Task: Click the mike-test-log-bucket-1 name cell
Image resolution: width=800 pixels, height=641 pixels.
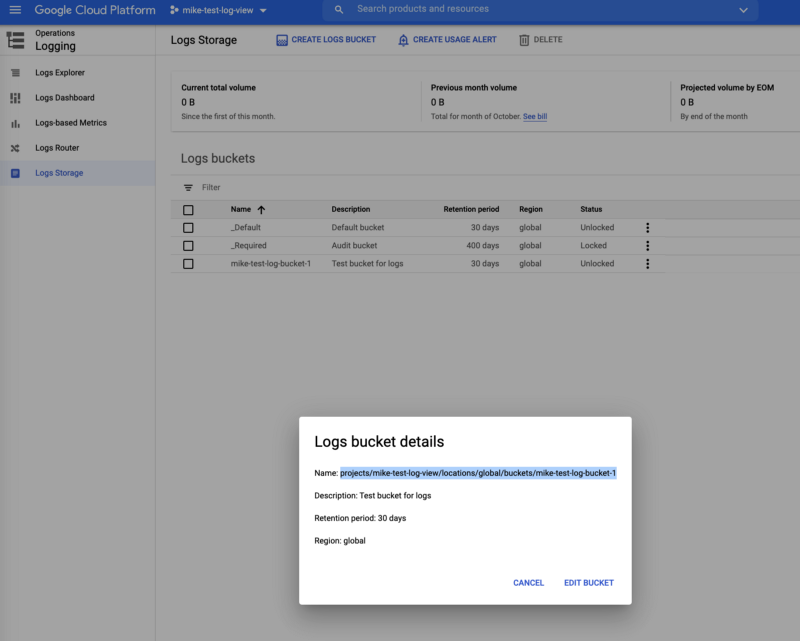Action: click(270, 264)
